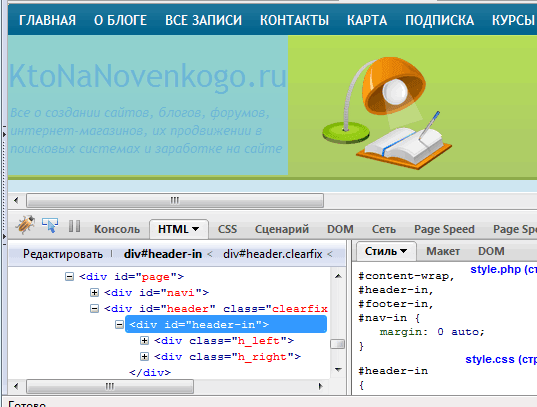Screen dimensions: 537x407
Task: Open the ГЛАВНАЯ menu item
Action: pos(47,20)
